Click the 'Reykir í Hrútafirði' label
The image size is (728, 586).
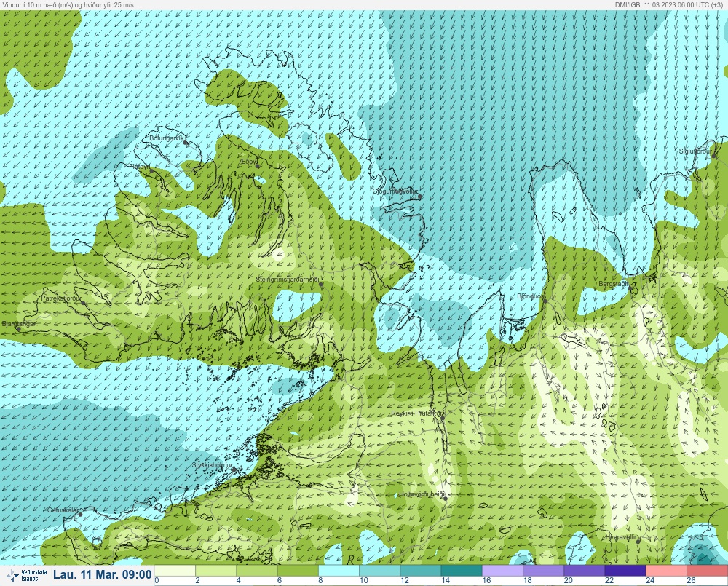(x=417, y=413)
